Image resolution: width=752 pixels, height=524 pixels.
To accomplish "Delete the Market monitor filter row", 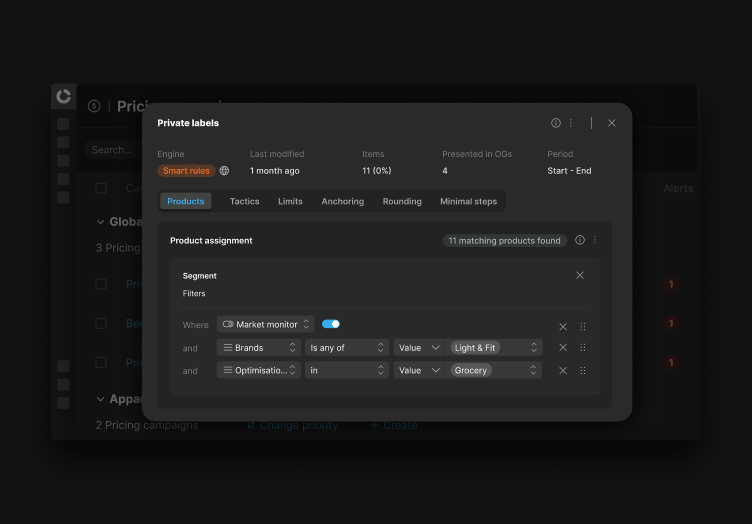I will (x=563, y=327).
